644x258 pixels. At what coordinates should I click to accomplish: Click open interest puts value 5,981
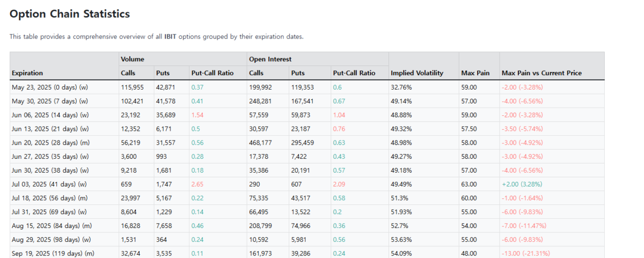299,240
